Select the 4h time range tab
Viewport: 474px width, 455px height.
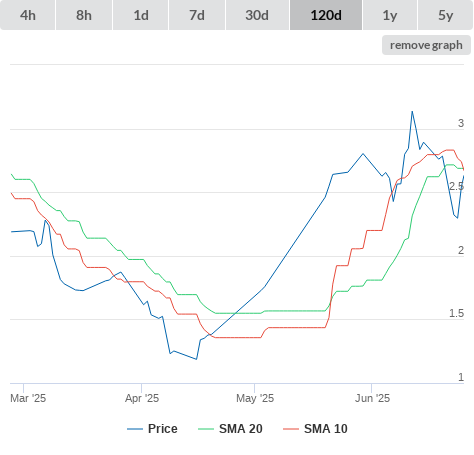point(28,15)
